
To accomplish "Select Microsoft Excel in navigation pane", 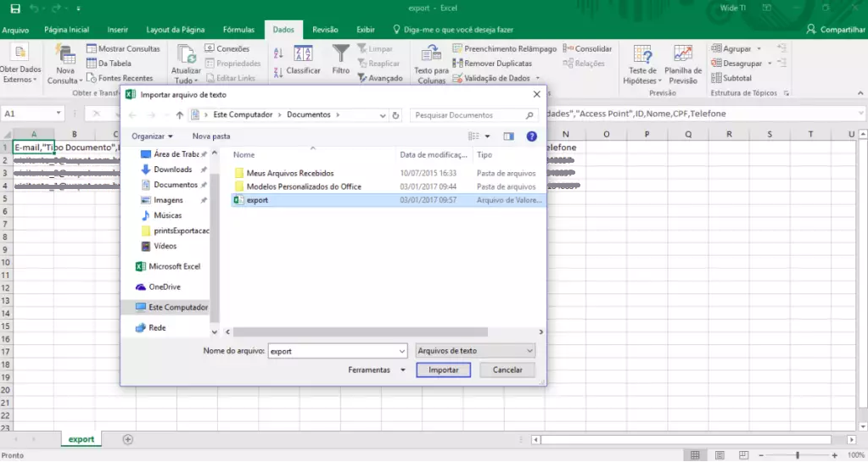I will [x=168, y=266].
